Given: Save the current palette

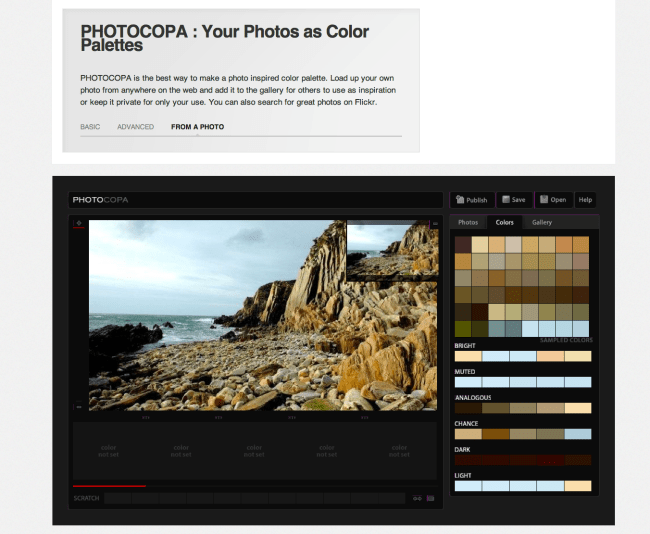Looking at the screenshot, I should [x=514, y=199].
